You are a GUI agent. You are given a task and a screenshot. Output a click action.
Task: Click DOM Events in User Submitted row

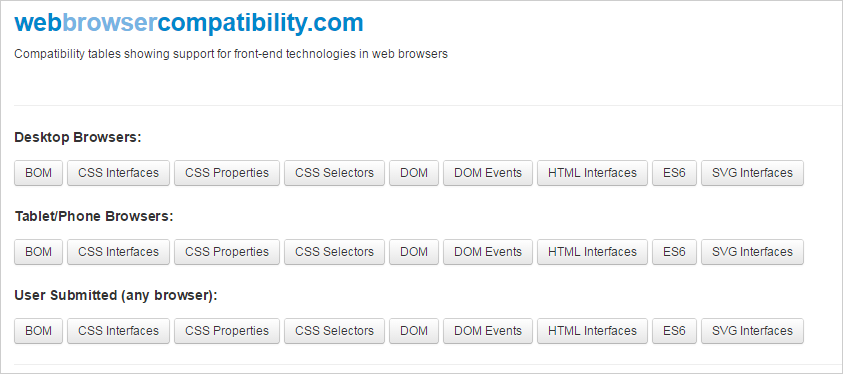click(x=488, y=331)
